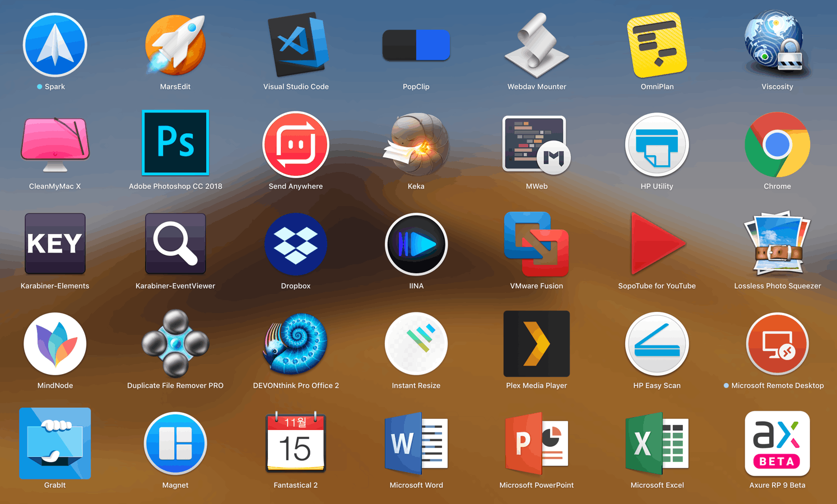Click the 'Visual Studio Code' label
The height and width of the screenshot is (504, 837).
coord(296,87)
